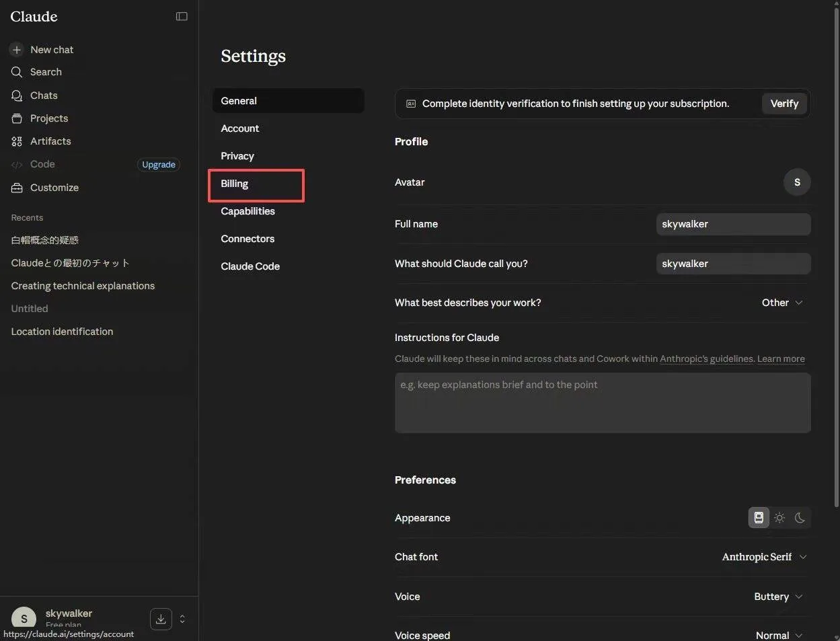The height and width of the screenshot is (641, 840).
Task: Click the Chats bubble icon
Action: tap(17, 96)
